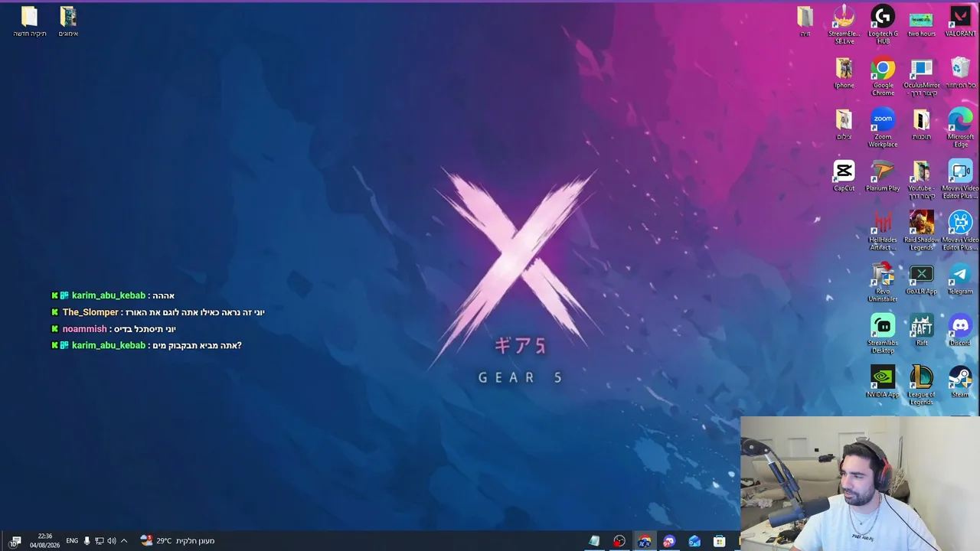Launch Revo Uninstaller from desktop
This screenshot has width=980, height=551.
tap(883, 282)
